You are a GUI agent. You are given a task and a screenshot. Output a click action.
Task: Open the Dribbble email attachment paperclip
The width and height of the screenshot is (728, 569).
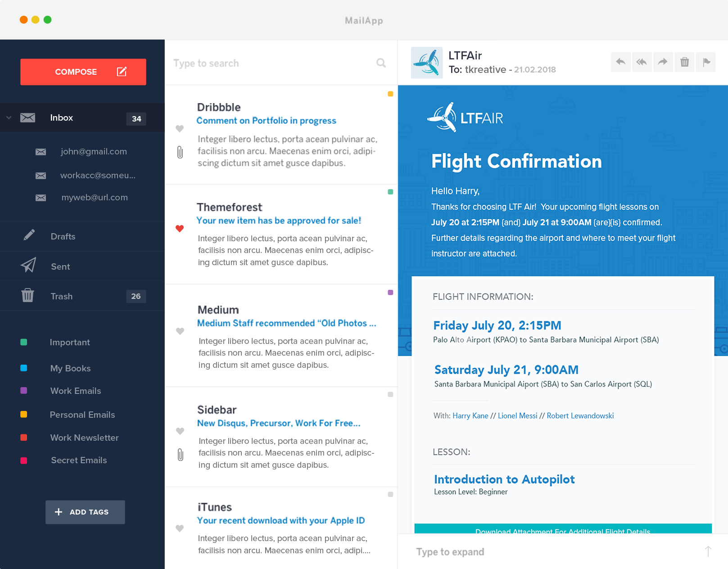pyautogui.click(x=180, y=152)
